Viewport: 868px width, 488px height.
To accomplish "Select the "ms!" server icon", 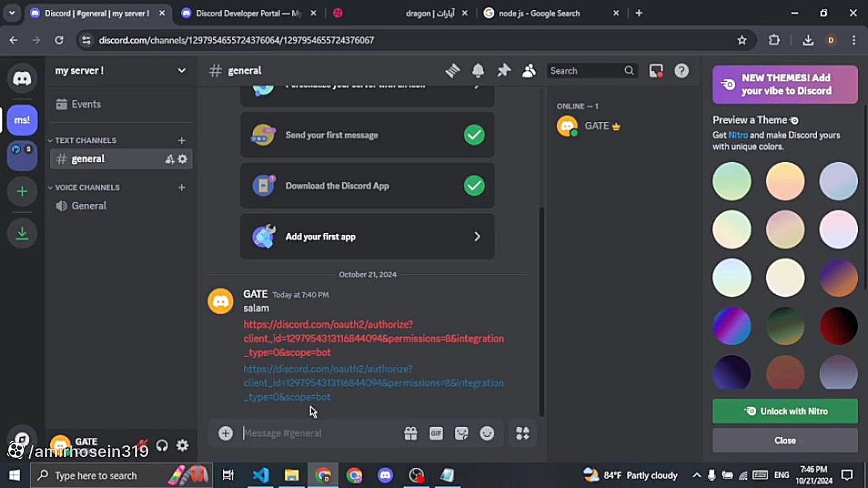I will coord(22,120).
